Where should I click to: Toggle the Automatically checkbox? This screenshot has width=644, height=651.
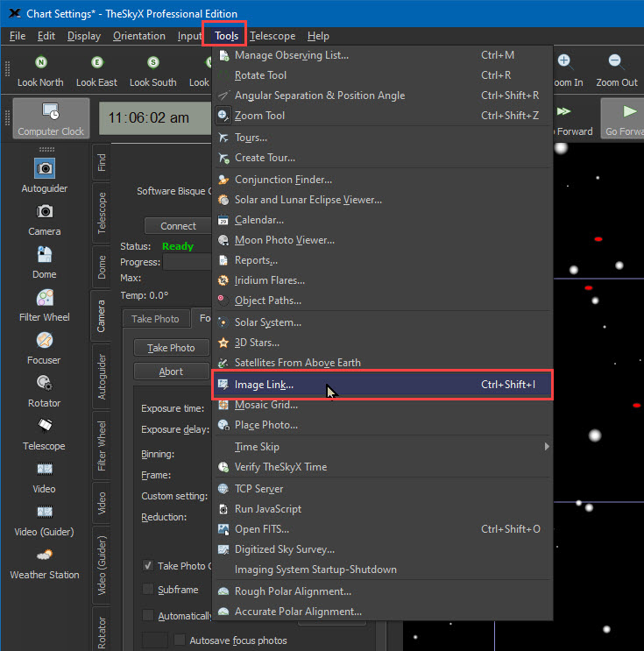click(x=148, y=615)
